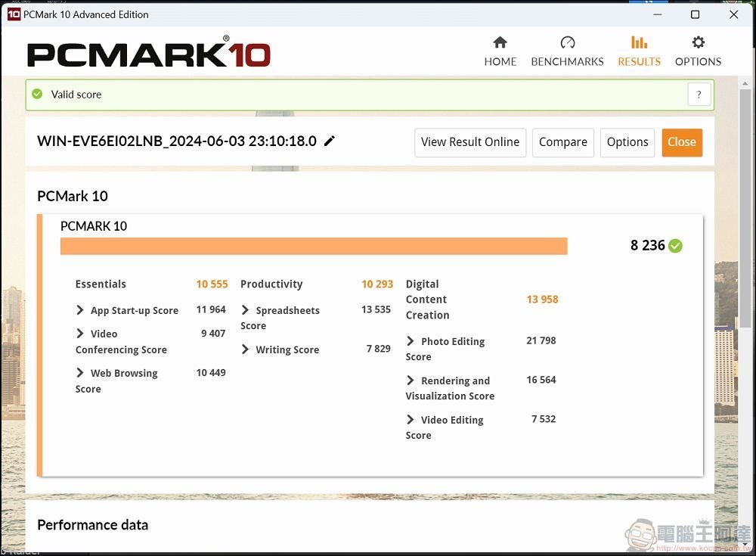Open OPTIONS gear icon in header

coord(698,42)
